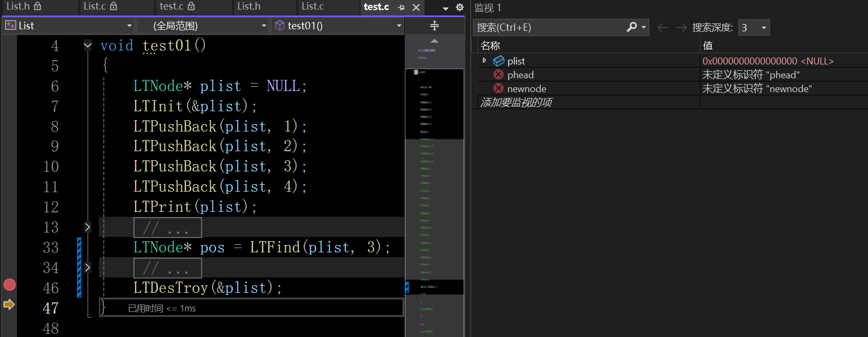The height and width of the screenshot is (337, 868).
Task: Collapse the test01 function at line 4
Action: click(x=88, y=46)
